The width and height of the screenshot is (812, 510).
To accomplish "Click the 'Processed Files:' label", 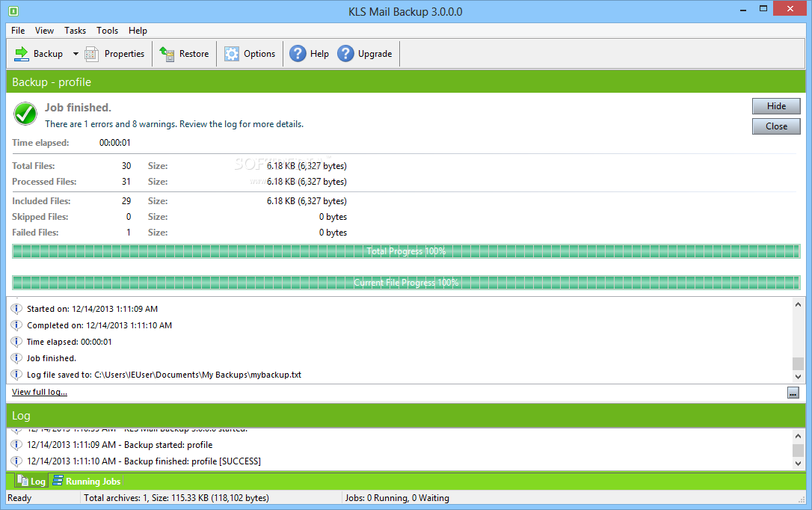I will click(x=44, y=181).
